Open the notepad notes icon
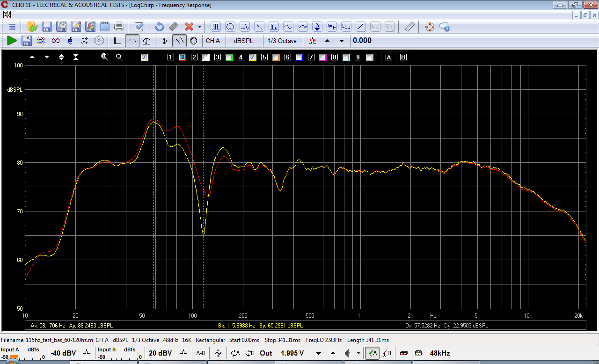Screen dimensions: 599x364 [105, 27]
